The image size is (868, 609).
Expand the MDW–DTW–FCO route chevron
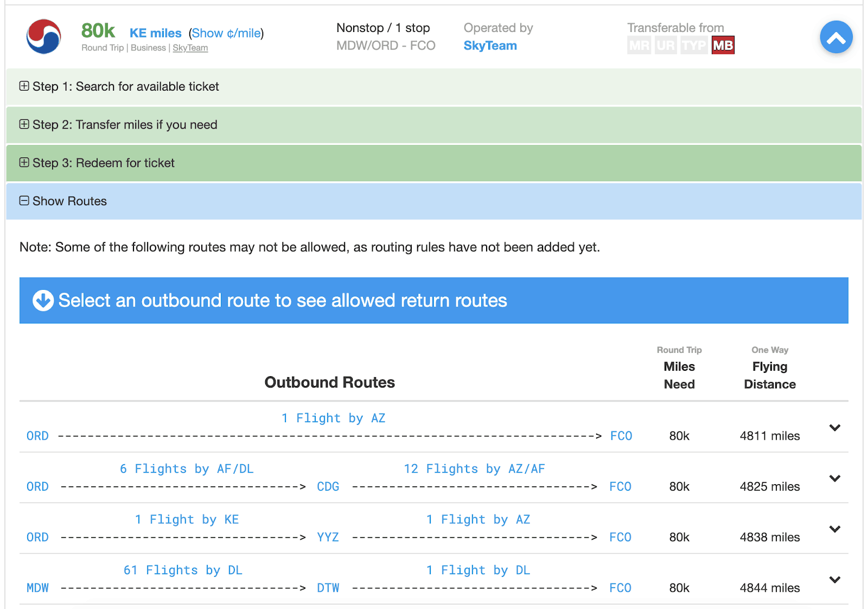[x=835, y=579]
